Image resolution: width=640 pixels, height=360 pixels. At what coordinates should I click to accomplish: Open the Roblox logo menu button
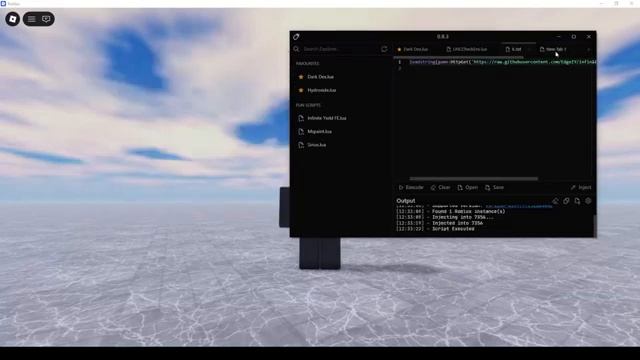click(x=13, y=19)
